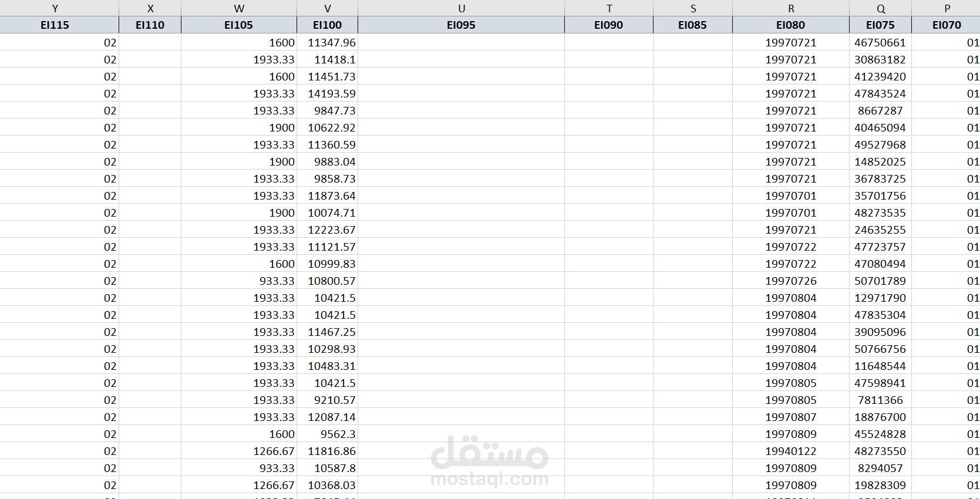Select cell with value 11873.64
Viewport: 980px width, 499px height.
(x=328, y=195)
